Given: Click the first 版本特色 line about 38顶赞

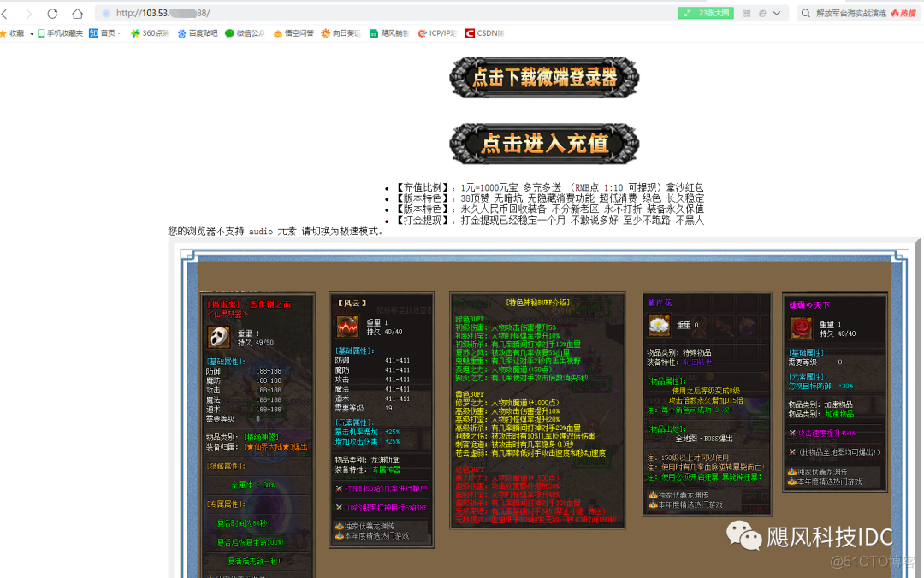Looking at the screenshot, I should click(548, 198).
